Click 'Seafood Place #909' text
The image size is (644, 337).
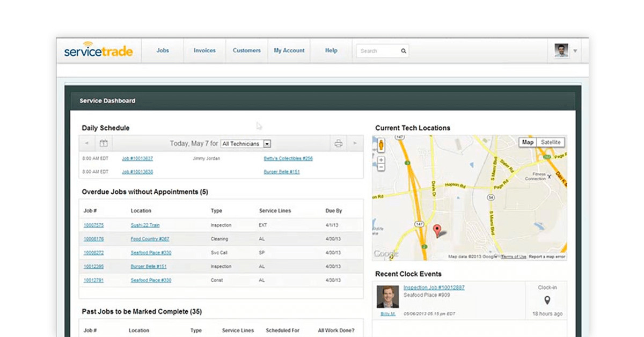point(427,296)
